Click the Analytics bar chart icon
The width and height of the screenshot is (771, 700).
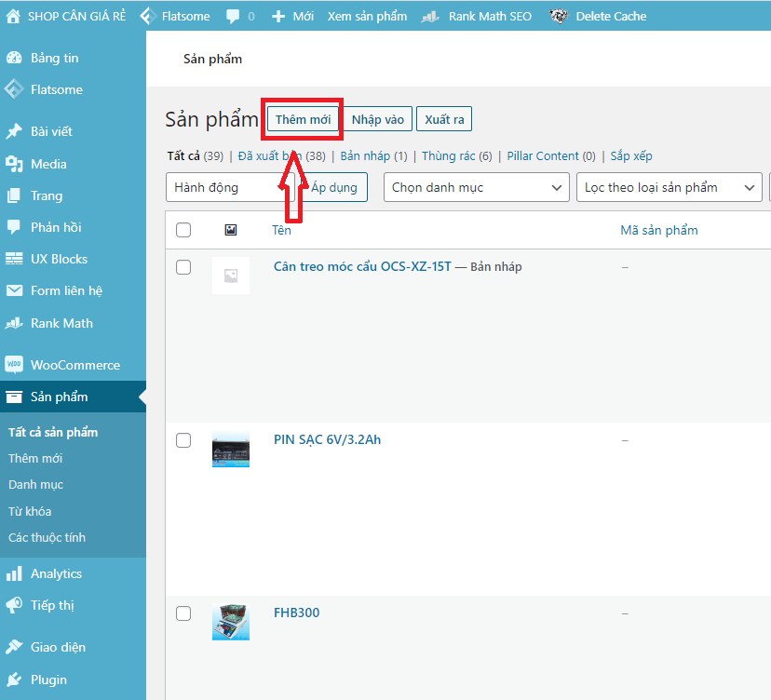pyautogui.click(x=14, y=573)
